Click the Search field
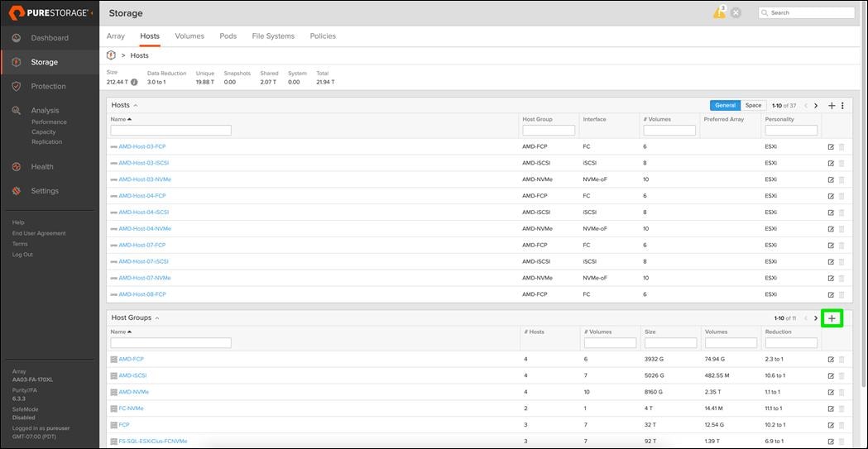This screenshot has width=868, height=449. point(806,12)
